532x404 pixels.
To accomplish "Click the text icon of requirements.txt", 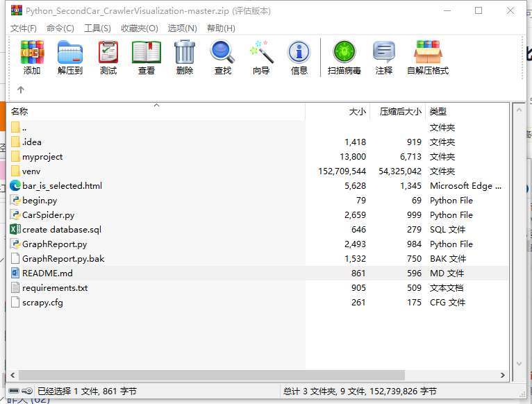I will pyautogui.click(x=15, y=287).
